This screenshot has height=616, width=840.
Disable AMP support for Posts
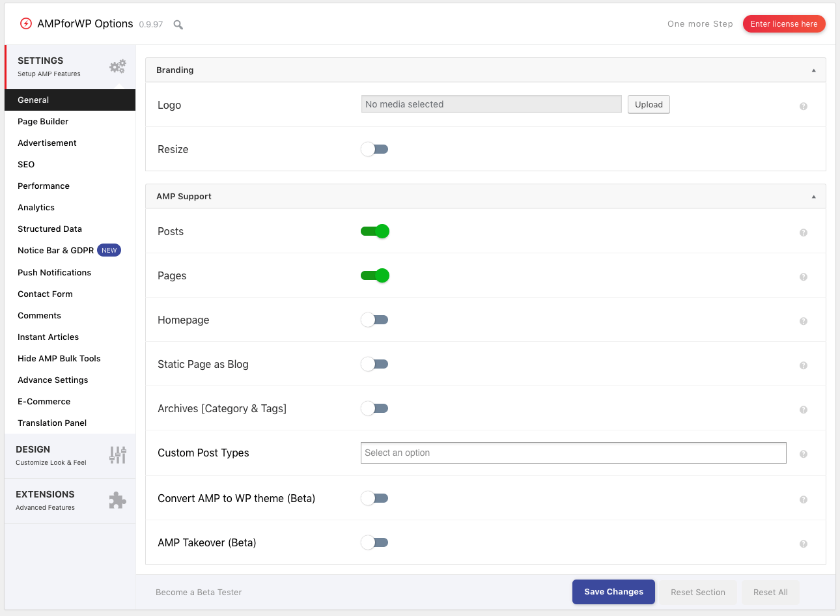[374, 231]
